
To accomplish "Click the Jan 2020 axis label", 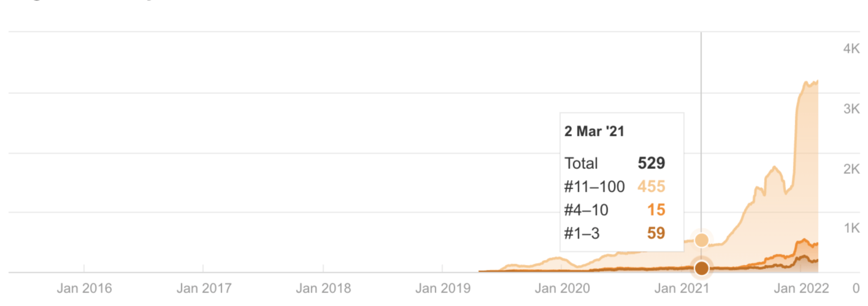I will [x=562, y=288].
